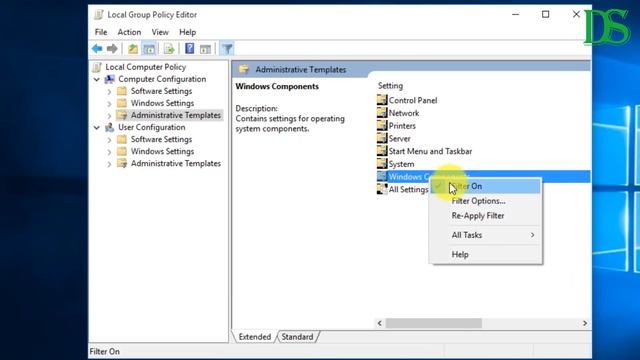Switch to the Extended tab
Image resolution: width=640 pixels, height=360 pixels.
tap(255, 337)
